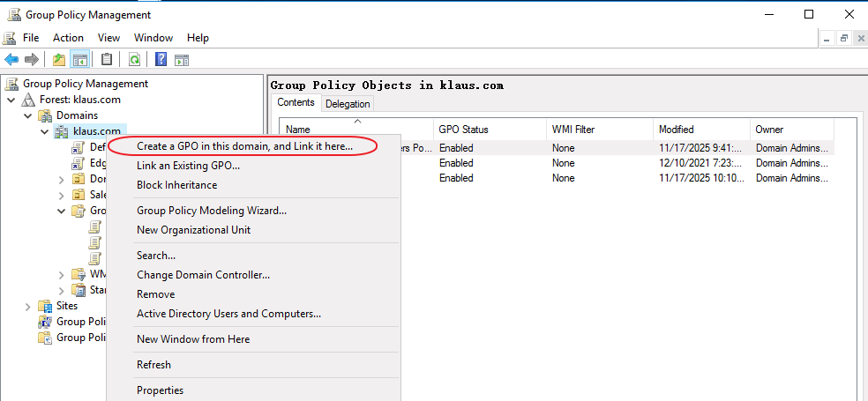
Task: Select the Sites node in tree
Action: click(66, 306)
